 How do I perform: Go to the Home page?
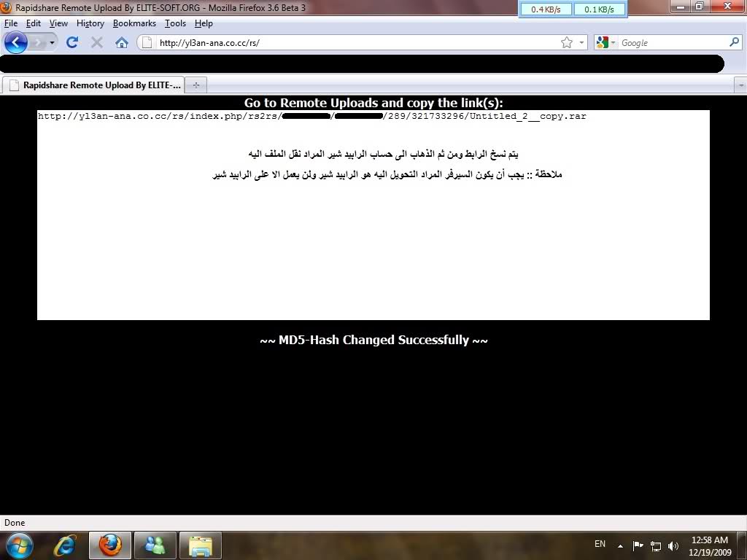(x=122, y=43)
